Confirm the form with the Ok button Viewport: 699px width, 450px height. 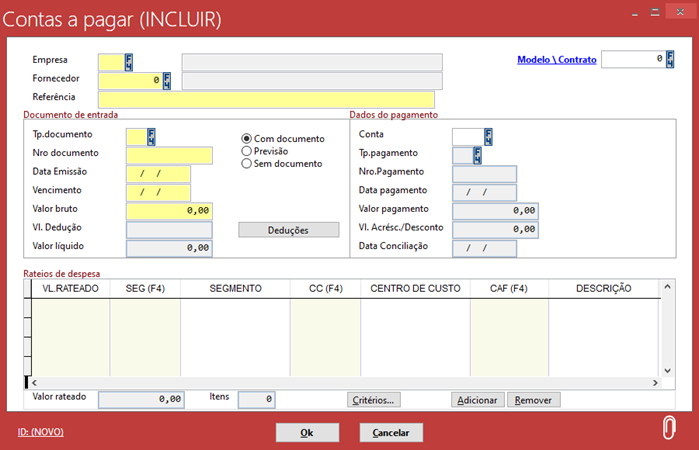[307, 433]
